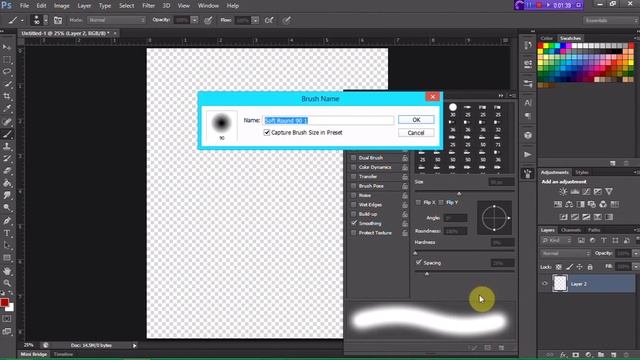
Task: Select the Brush tool in toolbox
Action: [7, 134]
